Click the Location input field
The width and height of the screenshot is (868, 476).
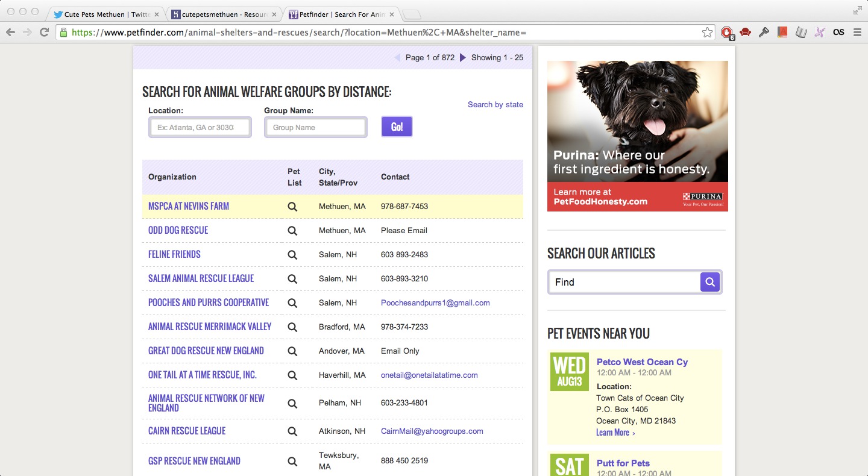pos(200,127)
